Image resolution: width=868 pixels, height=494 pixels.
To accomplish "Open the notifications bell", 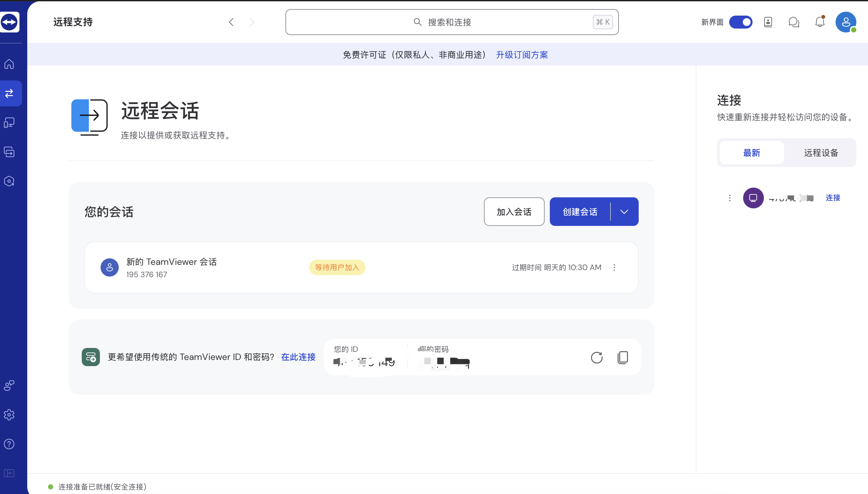I will click(820, 22).
